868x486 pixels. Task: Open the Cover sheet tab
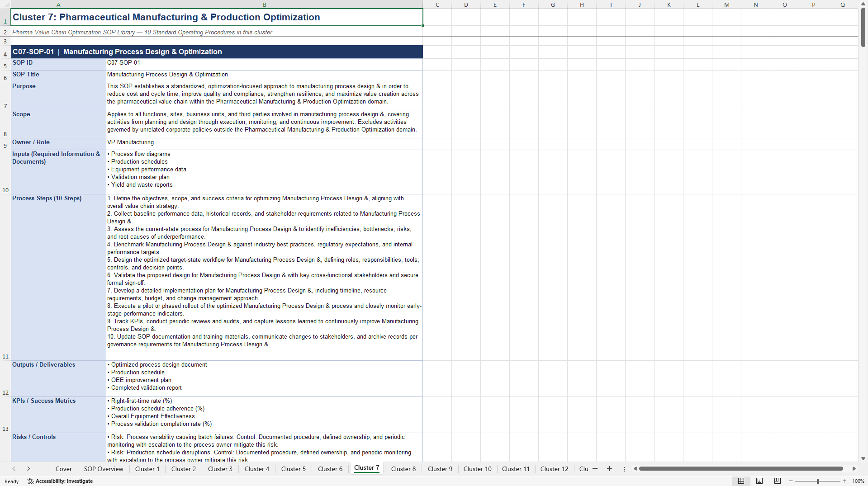(x=63, y=469)
